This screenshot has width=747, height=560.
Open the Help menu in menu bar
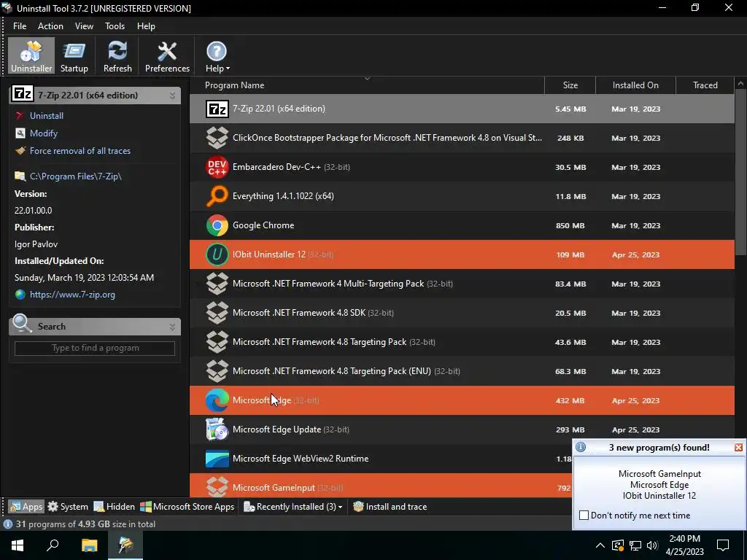(146, 26)
